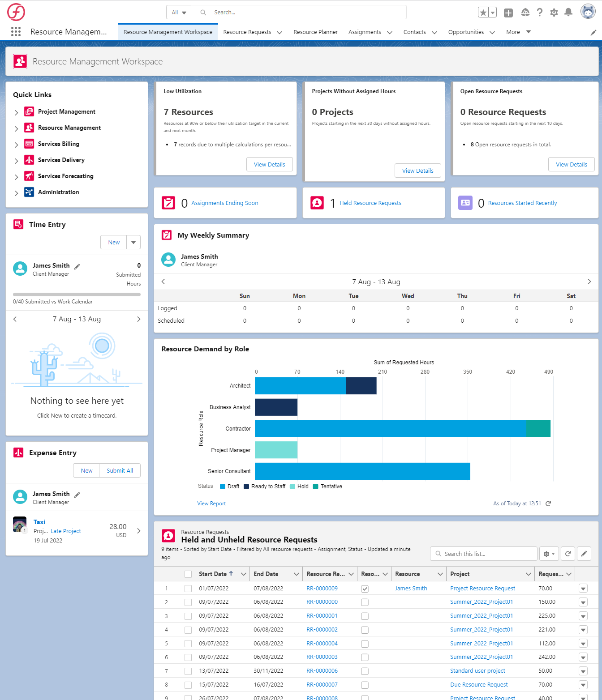The height and width of the screenshot is (700, 602).
Task: Refresh the resource requests list
Action: click(x=568, y=554)
